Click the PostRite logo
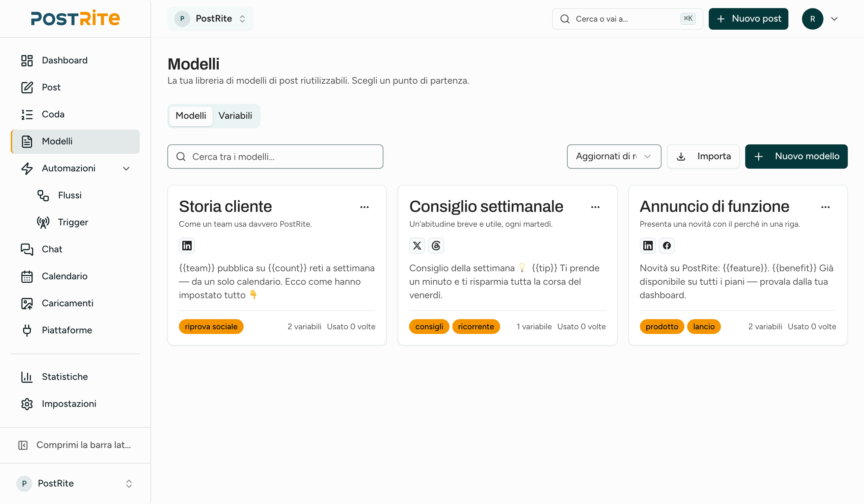Image resolution: width=864 pixels, height=504 pixels. tap(75, 19)
